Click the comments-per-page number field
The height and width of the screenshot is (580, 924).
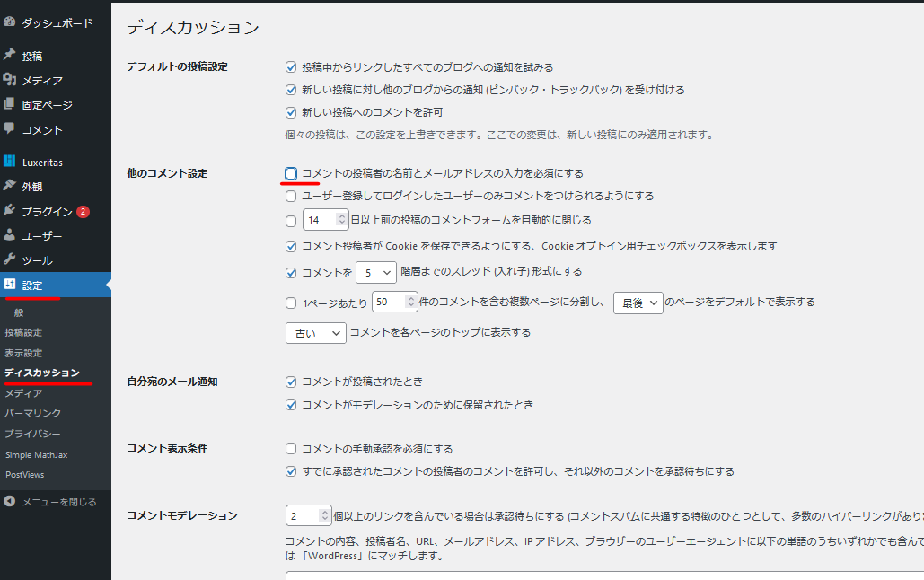click(390, 303)
